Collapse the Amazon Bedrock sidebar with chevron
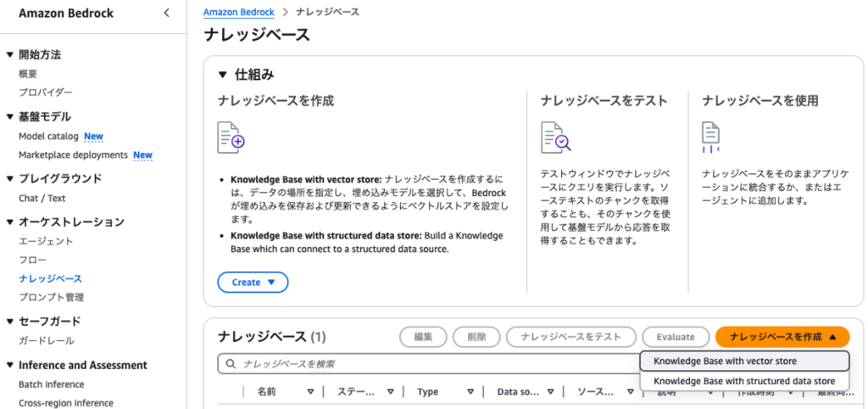The width and height of the screenshot is (868, 409). coord(166,13)
